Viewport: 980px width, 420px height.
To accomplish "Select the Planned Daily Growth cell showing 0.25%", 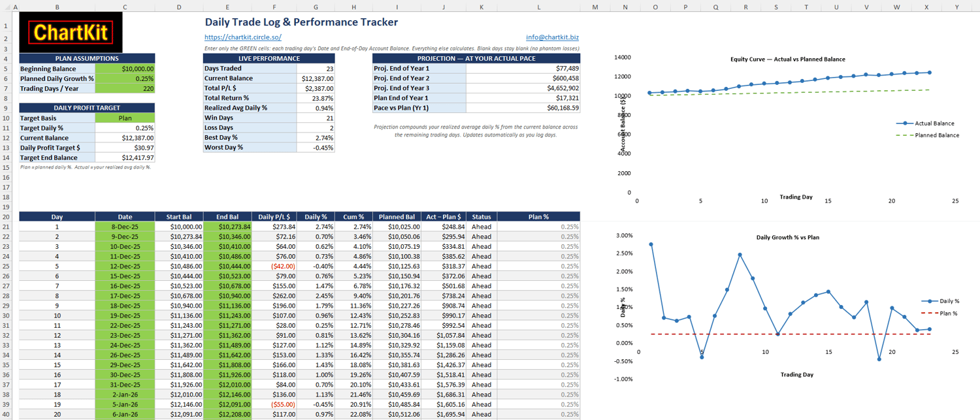I will [125, 78].
